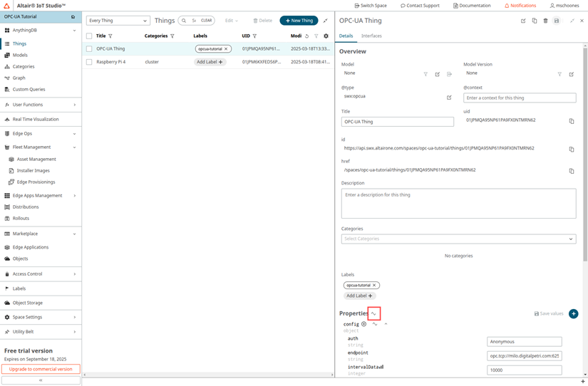Click the copy icon in OPC-UA Thing header
Image resolution: width=588 pixels, height=386 pixels.
(x=535, y=21)
